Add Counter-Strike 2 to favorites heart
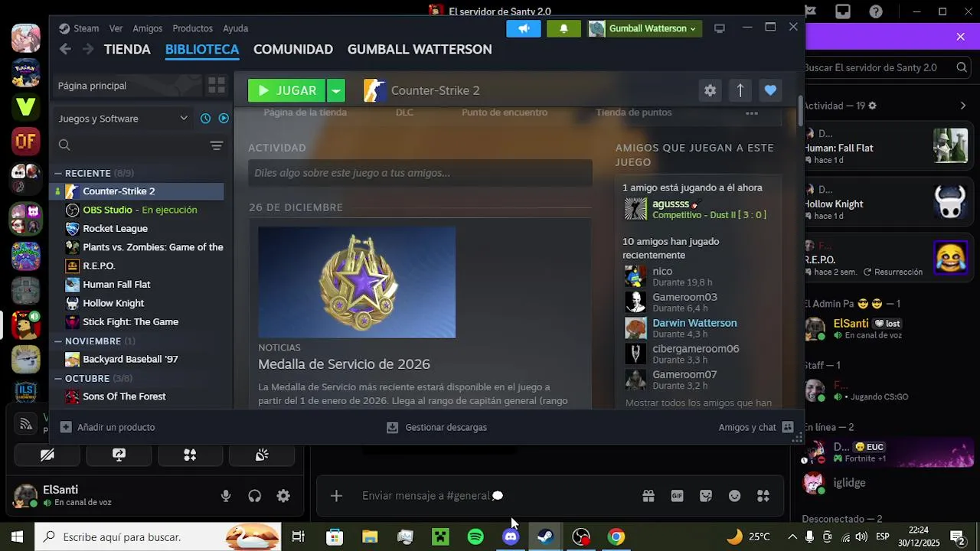The height and width of the screenshot is (551, 980). point(770,90)
